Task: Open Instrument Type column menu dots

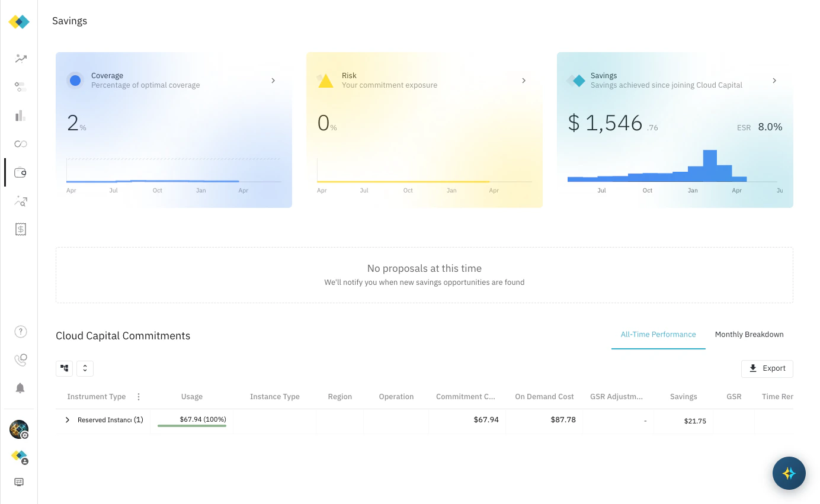Action: [x=139, y=397]
